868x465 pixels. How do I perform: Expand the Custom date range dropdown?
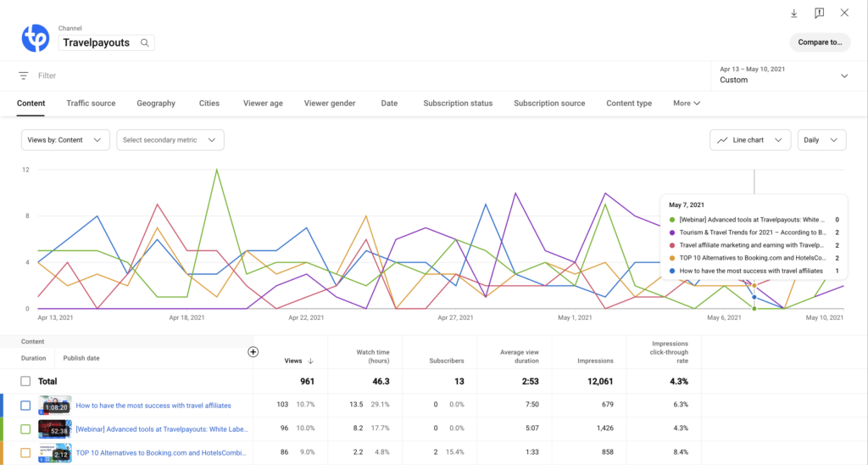point(782,75)
